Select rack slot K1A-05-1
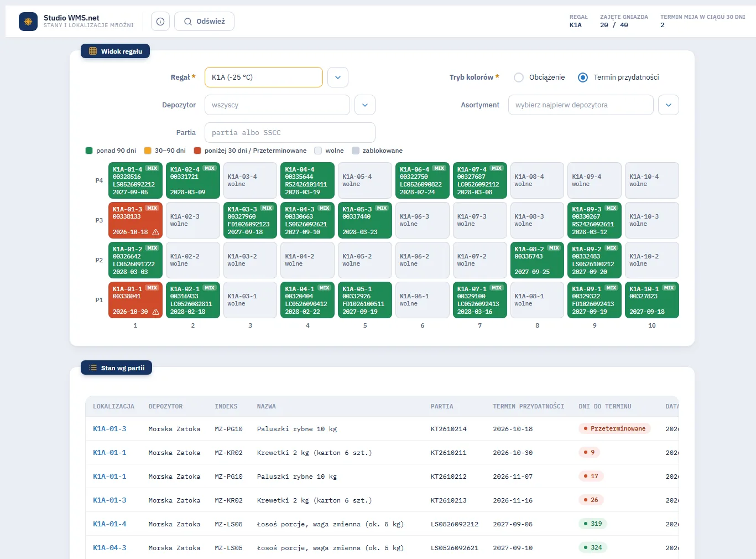Image resolution: width=756 pixels, height=559 pixels. click(365, 300)
